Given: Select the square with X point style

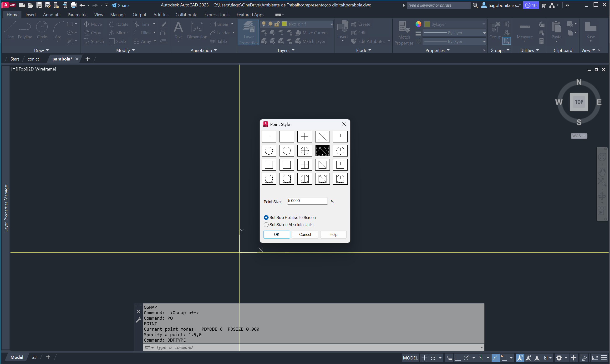Looking at the screenshot, I should pos(322,165).
